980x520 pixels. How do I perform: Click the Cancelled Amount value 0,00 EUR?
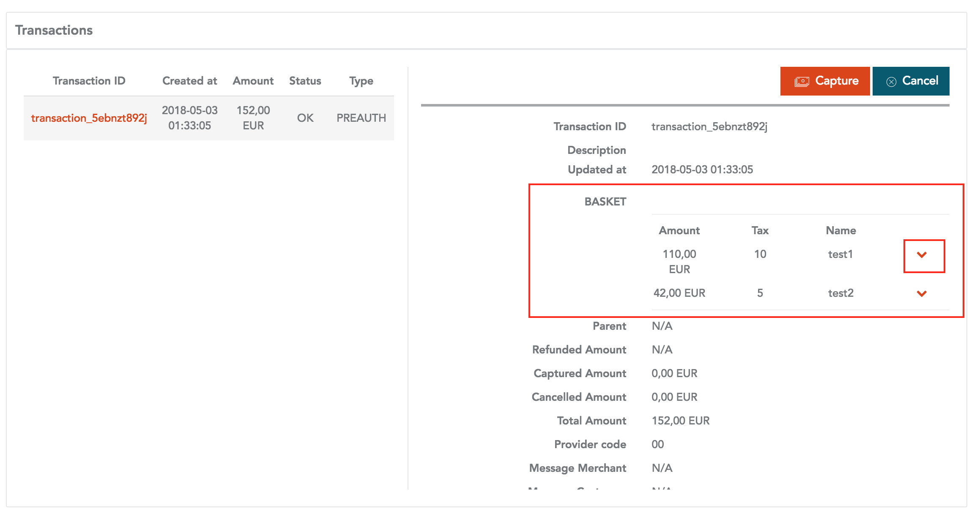tap(674, 397)
